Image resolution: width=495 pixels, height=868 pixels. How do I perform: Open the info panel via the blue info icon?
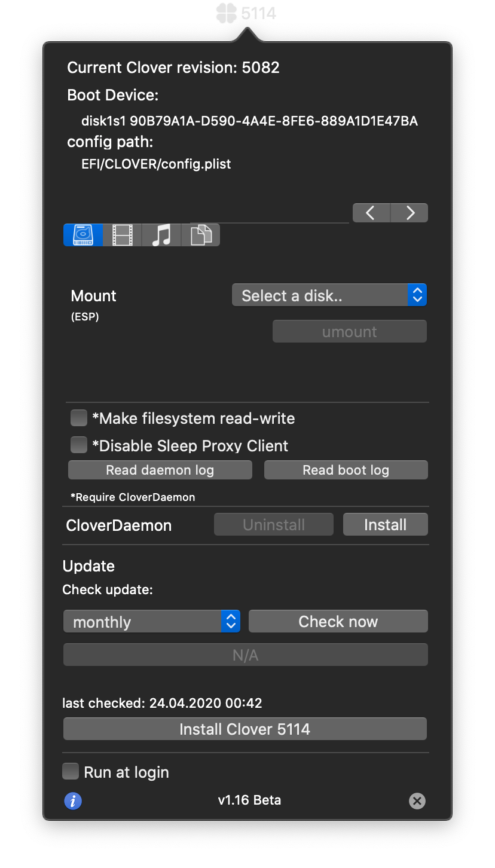[x=73, y=800]
